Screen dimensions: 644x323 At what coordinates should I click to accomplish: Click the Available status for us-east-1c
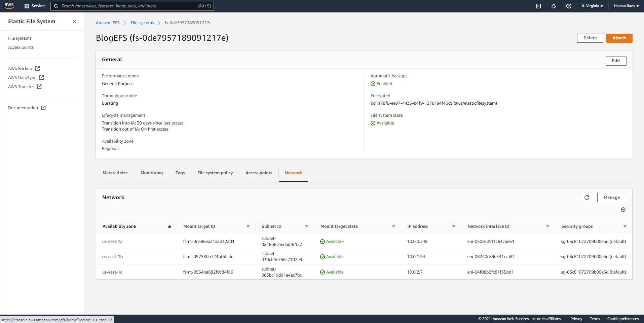click(x=332, y=272)
